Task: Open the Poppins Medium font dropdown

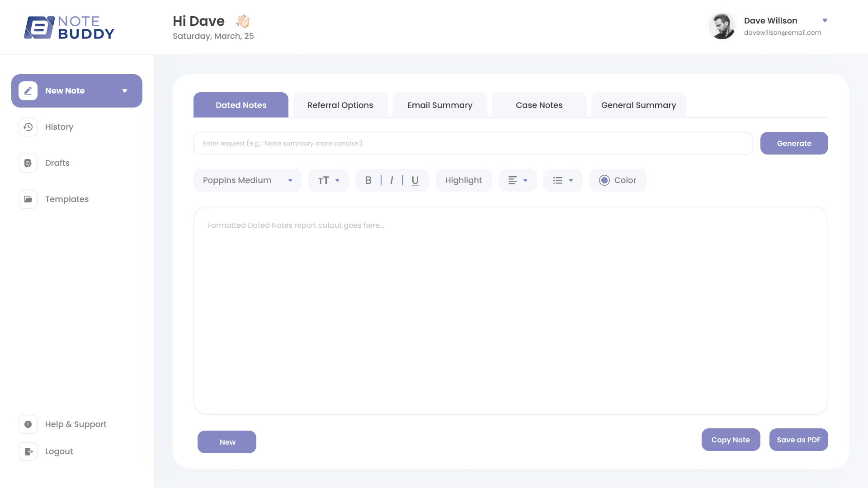Action: click(247, 180)
